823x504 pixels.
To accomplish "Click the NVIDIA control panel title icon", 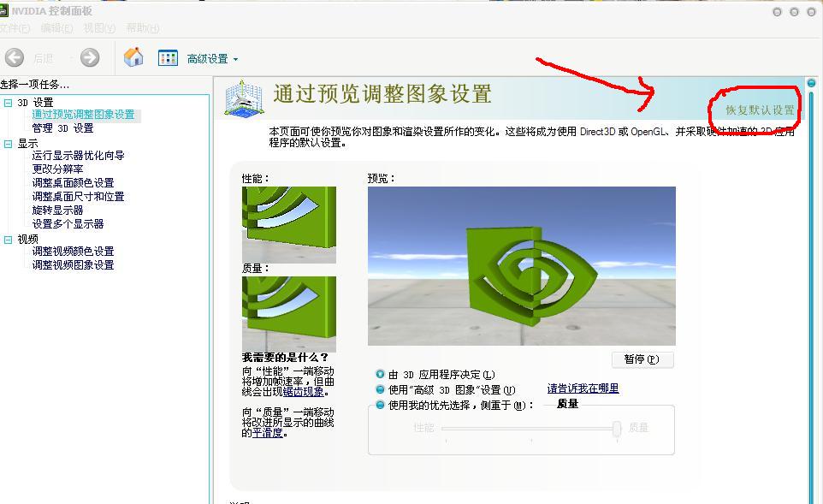I will (x=4, y=11).
